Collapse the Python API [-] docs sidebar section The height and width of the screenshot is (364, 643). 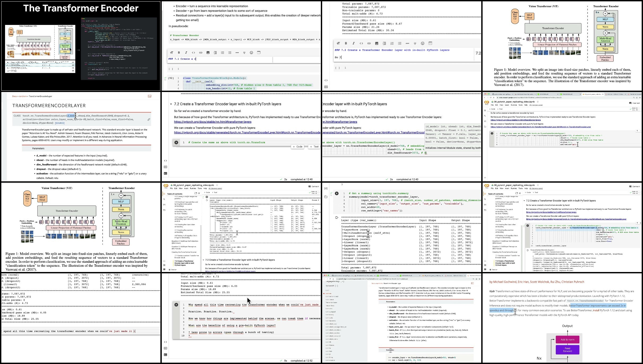point(336,286)
